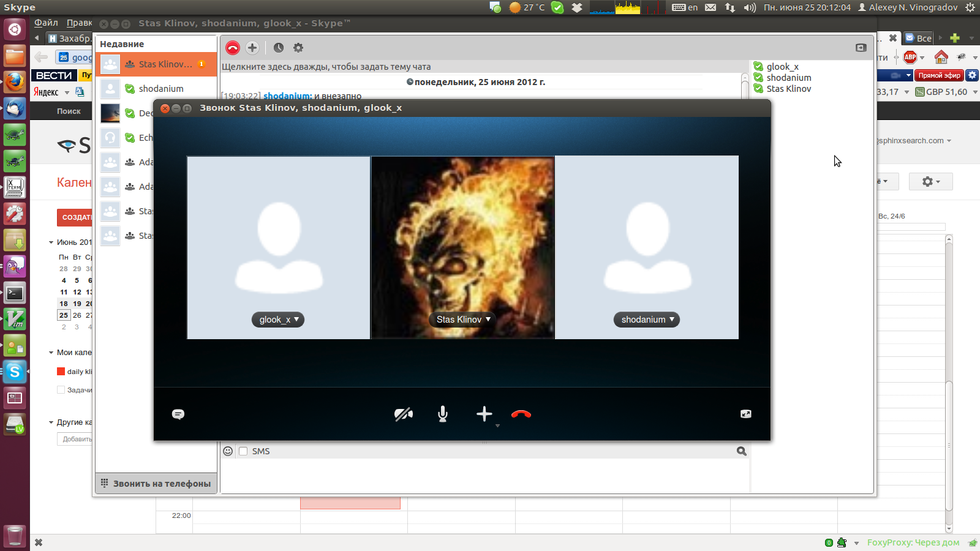Screen dimensions: 980x551
Task: Mute the microphone in the call
Action: point(443,414)
